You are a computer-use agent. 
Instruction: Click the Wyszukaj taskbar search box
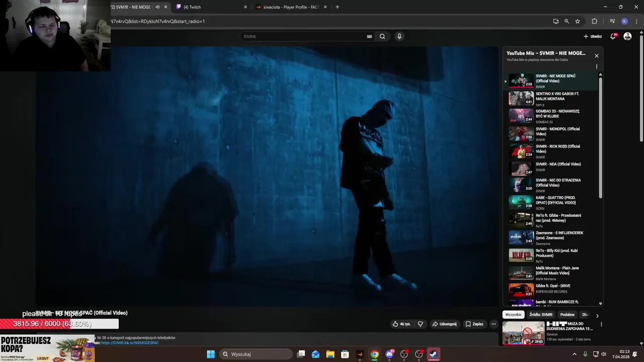coord(256,354)
